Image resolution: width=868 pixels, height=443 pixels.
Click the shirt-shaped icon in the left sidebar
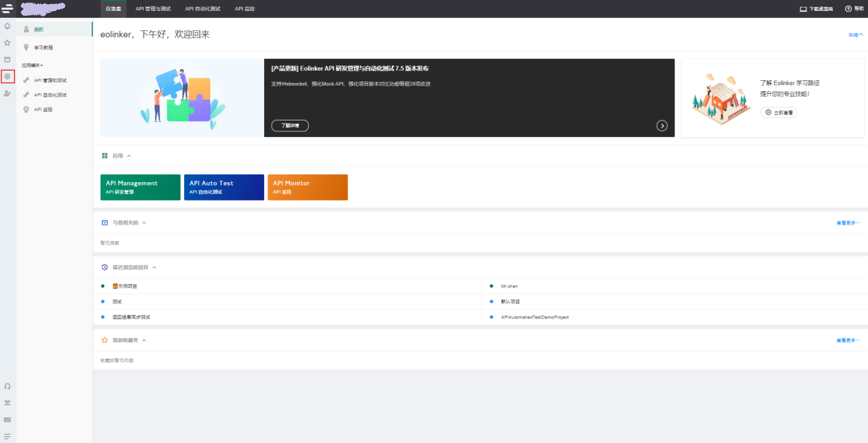(8, 60)
